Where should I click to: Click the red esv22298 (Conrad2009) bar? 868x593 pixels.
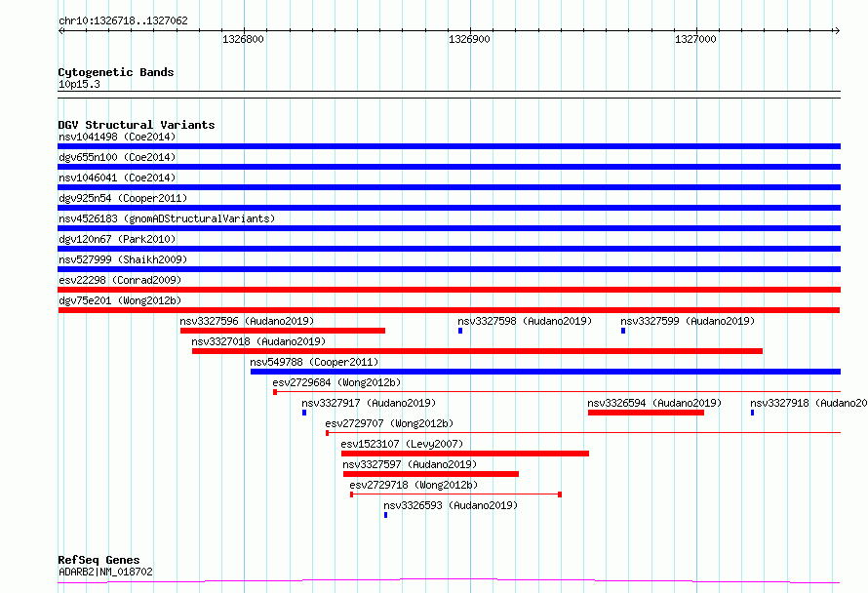click(x=449, y=290)
